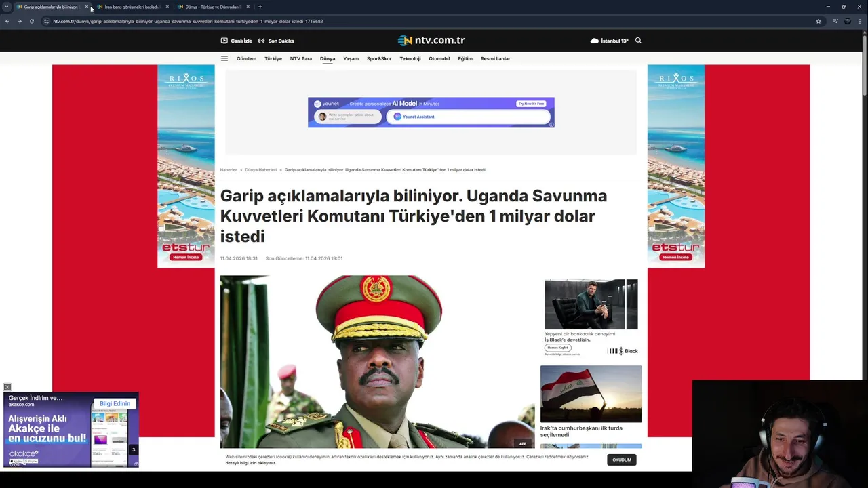Screen dimensions: 868x488
Task: Close the 'Dünya - Türkiye ve Dünyadan' tab
Action: click(248, 7)
